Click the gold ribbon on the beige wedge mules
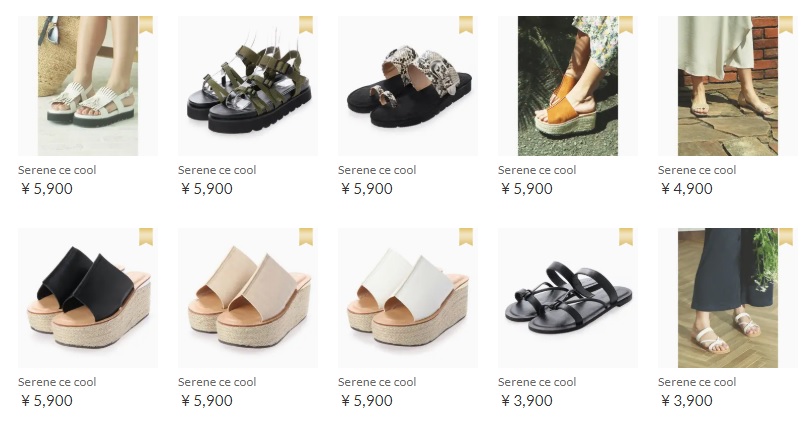Viewport: 801px width, 424px height. tap(305, 237)
